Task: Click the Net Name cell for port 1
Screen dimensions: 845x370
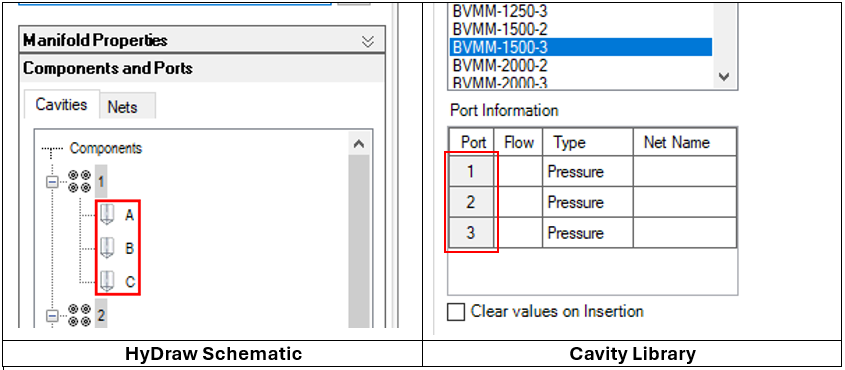Action: coord(684,172)
